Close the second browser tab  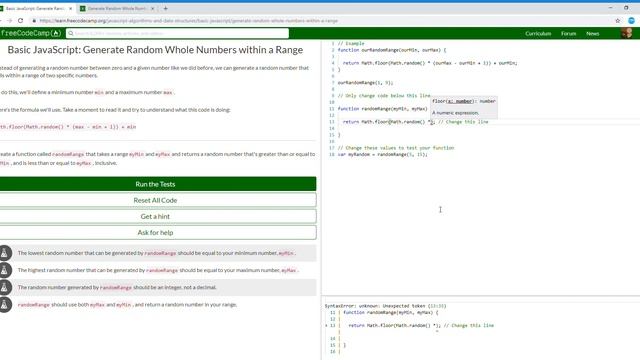tap(153, 9)
